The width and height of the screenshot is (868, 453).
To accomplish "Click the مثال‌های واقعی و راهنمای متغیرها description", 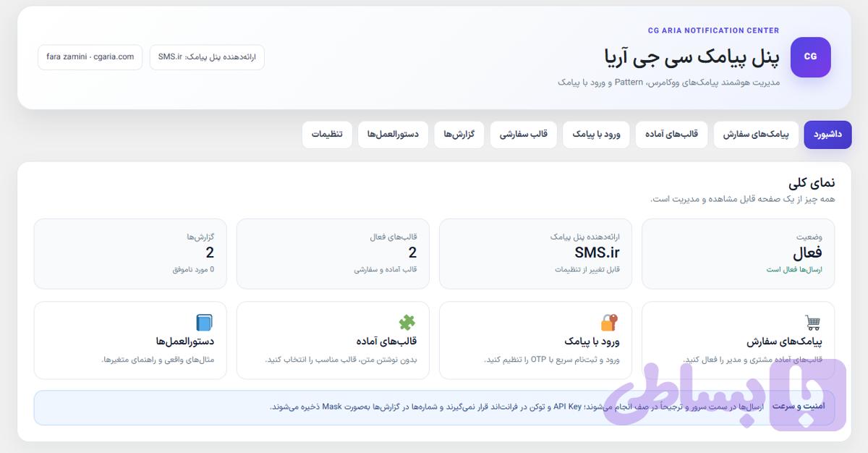I will [x=158, y=360].
